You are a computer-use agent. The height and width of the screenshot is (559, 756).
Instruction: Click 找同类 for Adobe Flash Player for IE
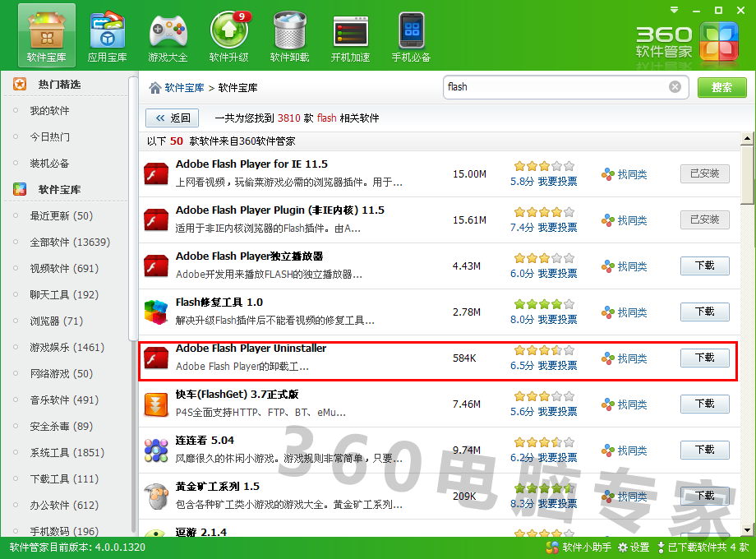pos(624,174)
